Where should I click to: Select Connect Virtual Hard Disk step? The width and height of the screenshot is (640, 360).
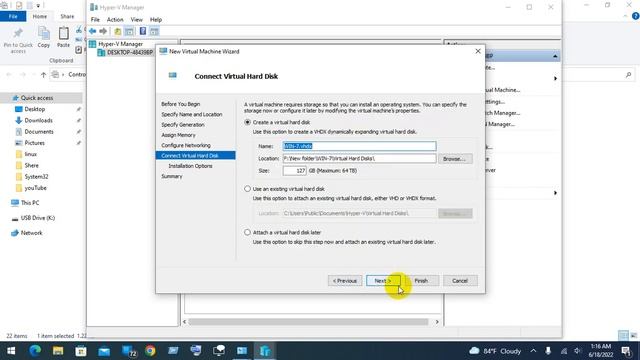(x=196, y=156)
